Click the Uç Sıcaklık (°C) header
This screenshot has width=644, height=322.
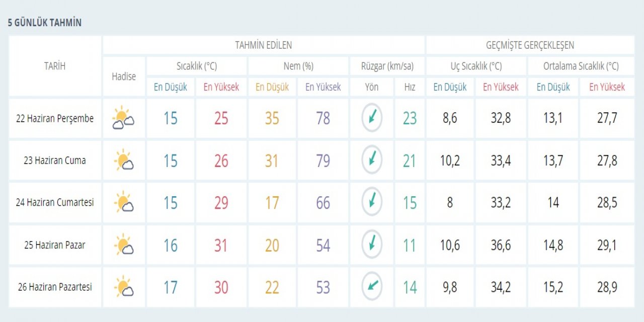pos(476,66)
